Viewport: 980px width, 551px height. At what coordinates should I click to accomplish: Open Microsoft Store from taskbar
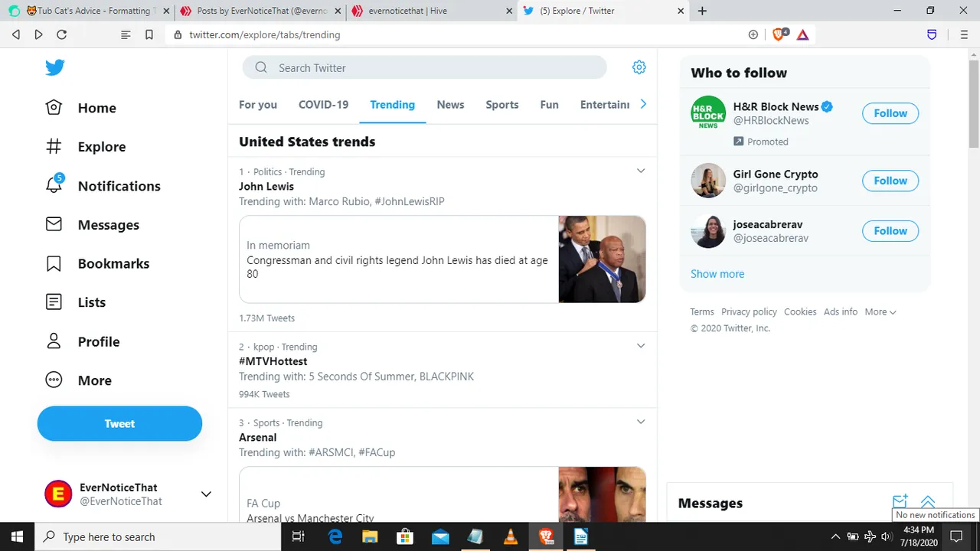(x=405, y=536)
